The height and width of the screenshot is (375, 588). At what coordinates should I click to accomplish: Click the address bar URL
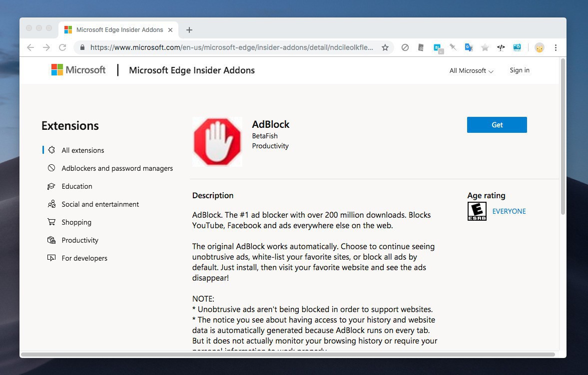(x=231, y=47)
